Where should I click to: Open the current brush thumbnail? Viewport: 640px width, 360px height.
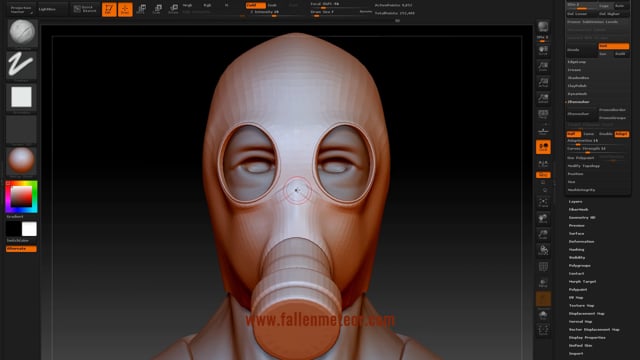click(x=22, y=33)
